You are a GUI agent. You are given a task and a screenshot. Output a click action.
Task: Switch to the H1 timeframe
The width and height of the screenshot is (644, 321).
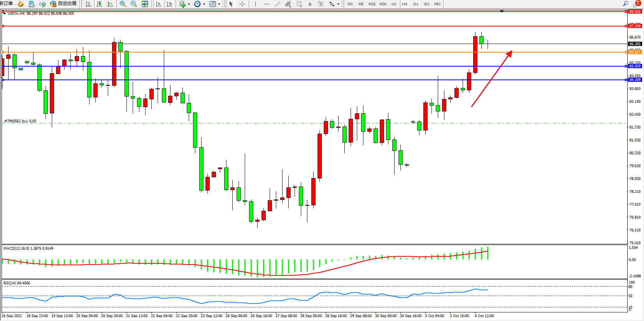pyautogui.click(x=394, y=4)
